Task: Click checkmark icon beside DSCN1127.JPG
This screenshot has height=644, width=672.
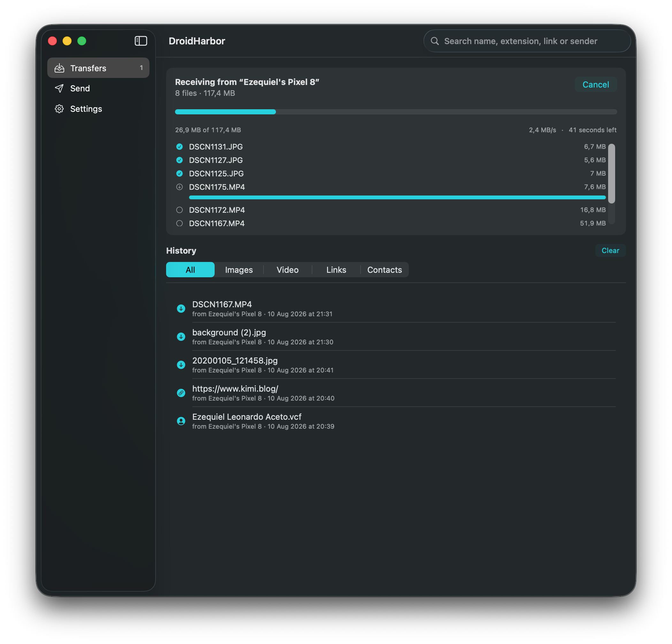Action: [179, 160]
